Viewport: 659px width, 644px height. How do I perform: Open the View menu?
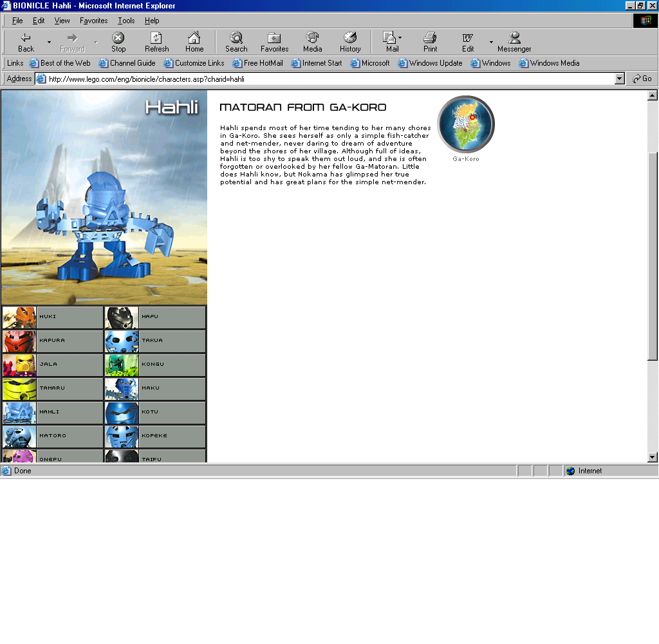[x=62, y=21]
